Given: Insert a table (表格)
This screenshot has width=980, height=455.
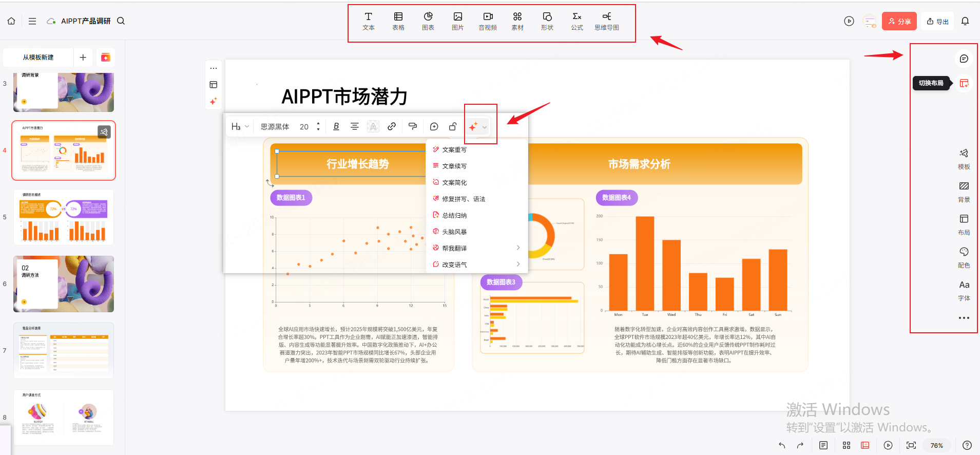Looking at the screenshot, I should [398, 22].
